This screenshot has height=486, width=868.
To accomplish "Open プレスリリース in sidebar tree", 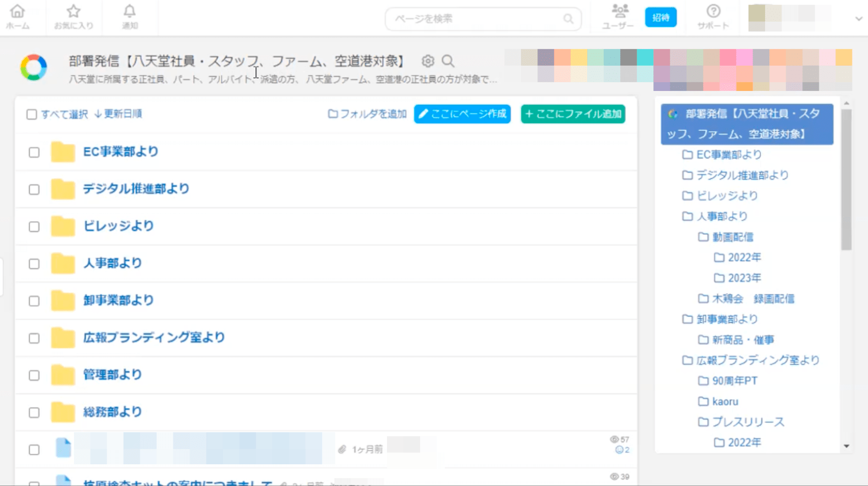I will pos(748,422).
